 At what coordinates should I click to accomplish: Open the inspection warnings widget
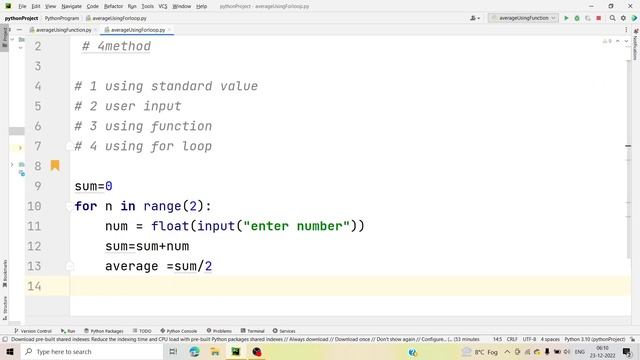[x=607, y=41]
